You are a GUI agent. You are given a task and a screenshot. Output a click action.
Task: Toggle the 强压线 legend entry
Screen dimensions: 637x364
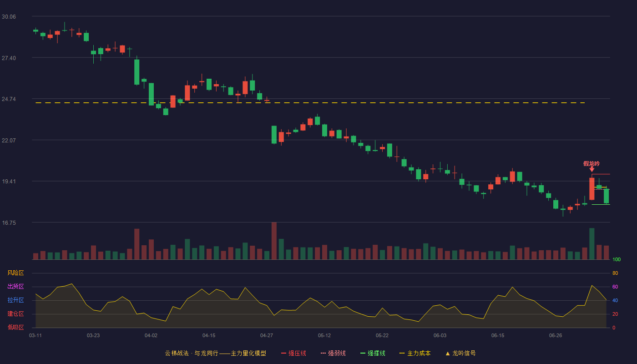293,353
